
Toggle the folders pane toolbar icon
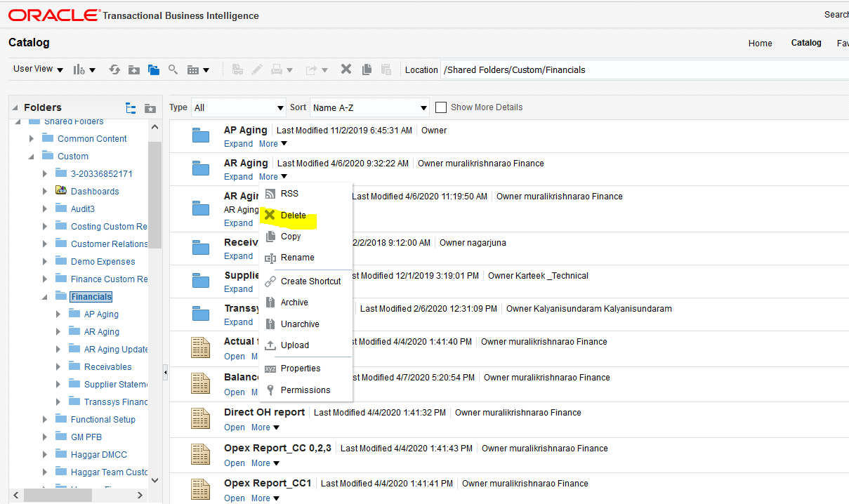point(154,69)
